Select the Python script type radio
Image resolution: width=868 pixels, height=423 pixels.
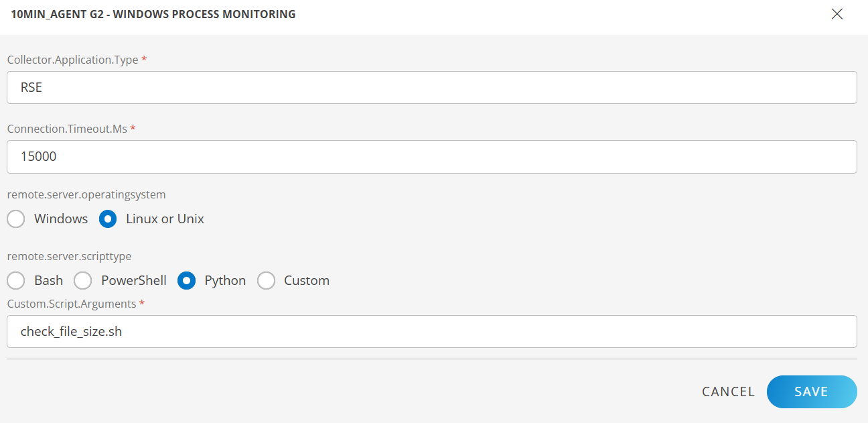coord(186,281)
